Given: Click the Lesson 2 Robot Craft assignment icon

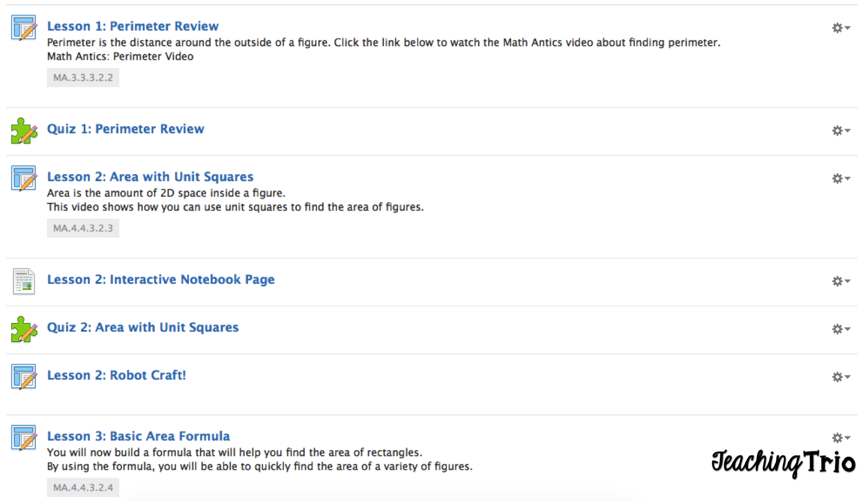Looking at the screenshot, I should (x=24, y=377).
